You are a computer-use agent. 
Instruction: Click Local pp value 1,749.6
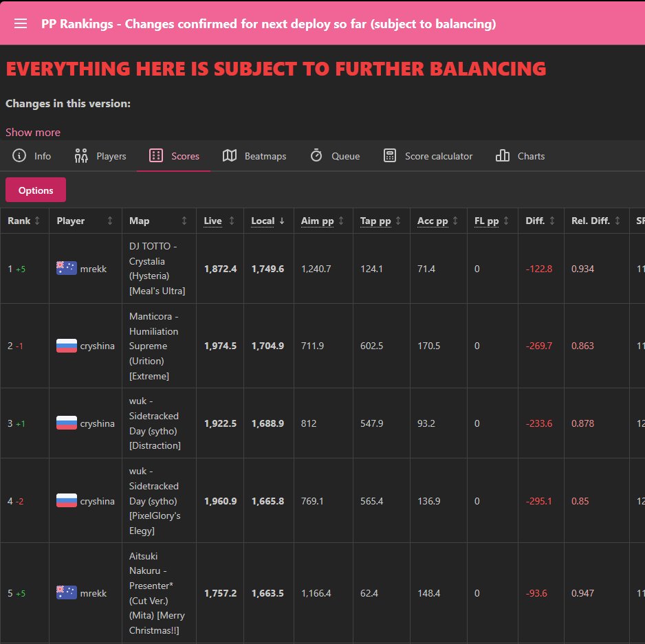pos(267,269)
